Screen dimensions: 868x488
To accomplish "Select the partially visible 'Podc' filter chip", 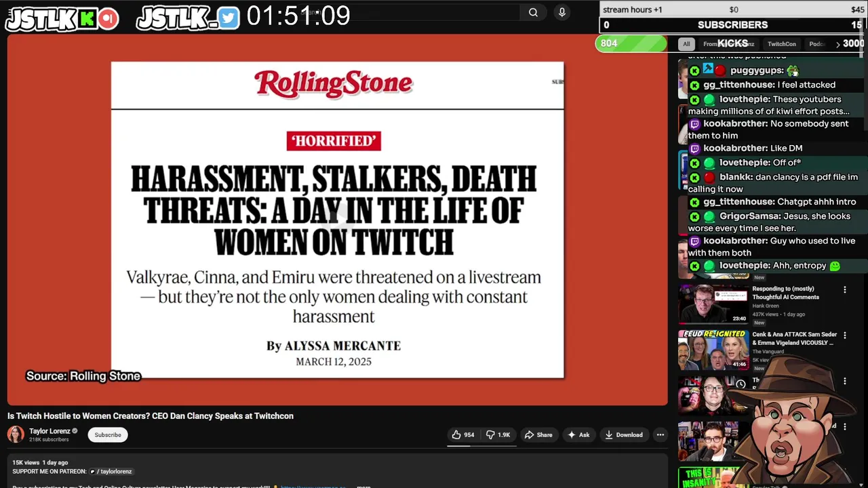I will click(816, 44).
